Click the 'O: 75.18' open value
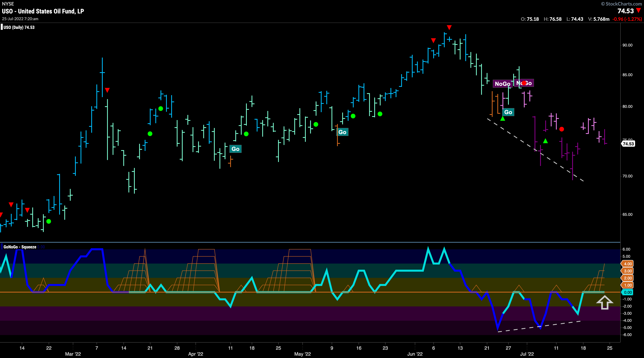The width and height of the screenshot is (644, 358). [x=530, y=19]
